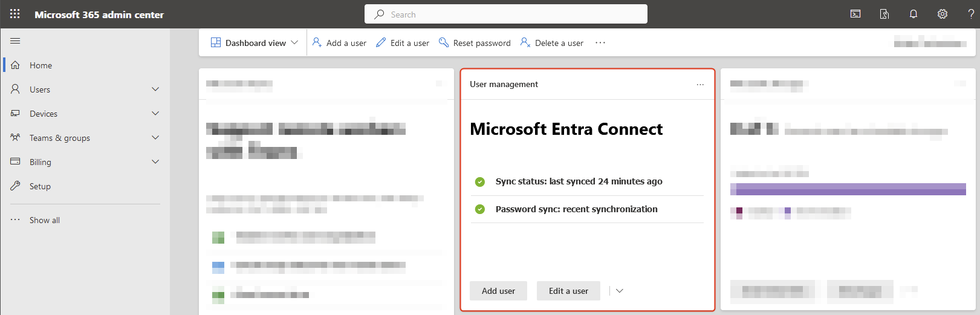Image resolution: width=980 pixels, height=315 pixels.
Task: Open the notifications bell icon
Action: [913, 14]
